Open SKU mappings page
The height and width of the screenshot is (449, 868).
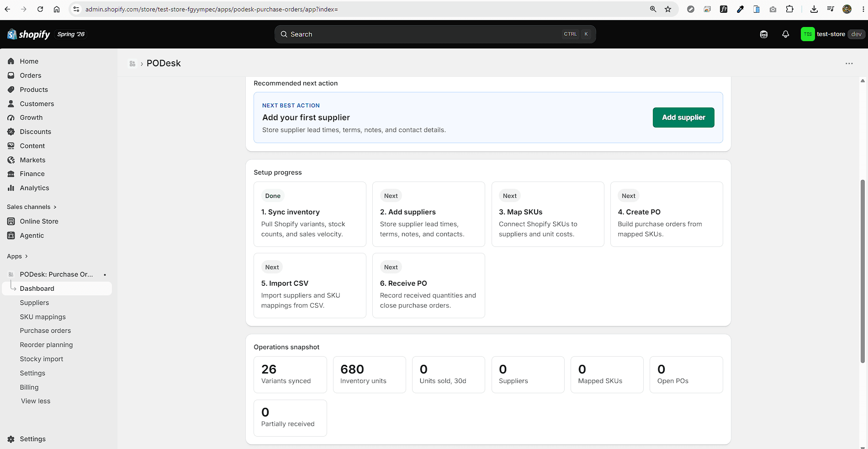point(42,317)
